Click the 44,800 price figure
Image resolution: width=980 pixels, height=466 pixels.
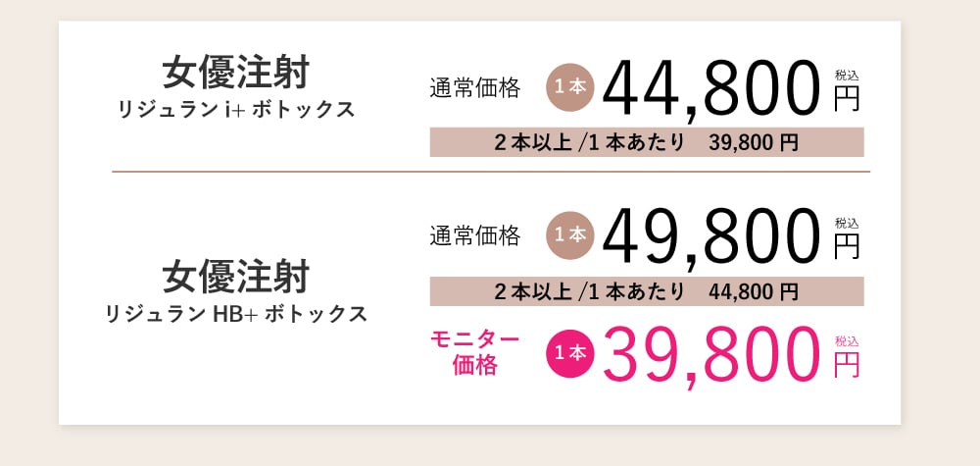710,89
